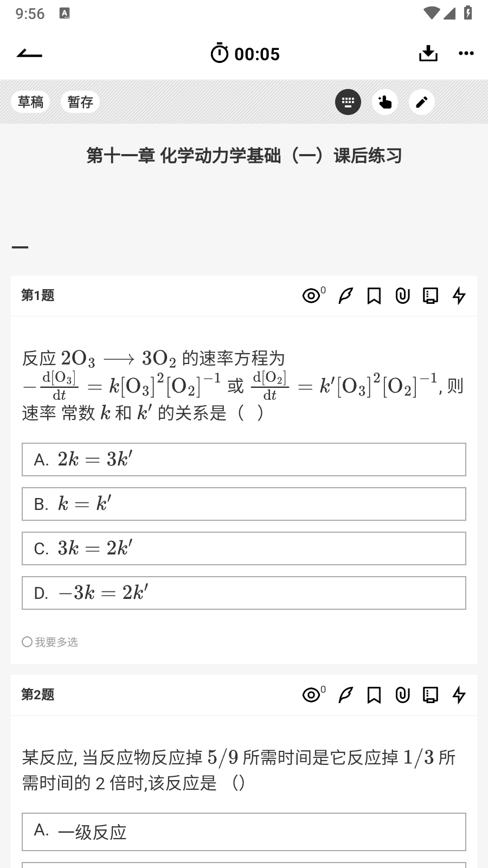Viewport: 488px width, 868px height.
Task: Toggle the eye view icon on question 1
Action: [x=311, y=296]
